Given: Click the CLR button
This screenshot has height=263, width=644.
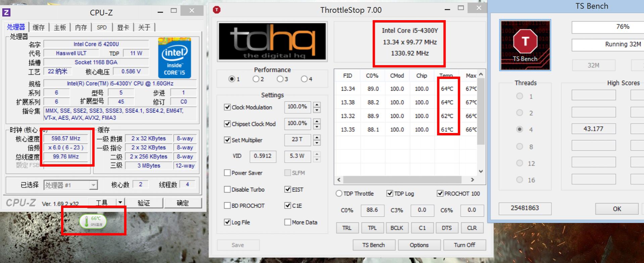Looking at the screenshot, I should (472, 228).
